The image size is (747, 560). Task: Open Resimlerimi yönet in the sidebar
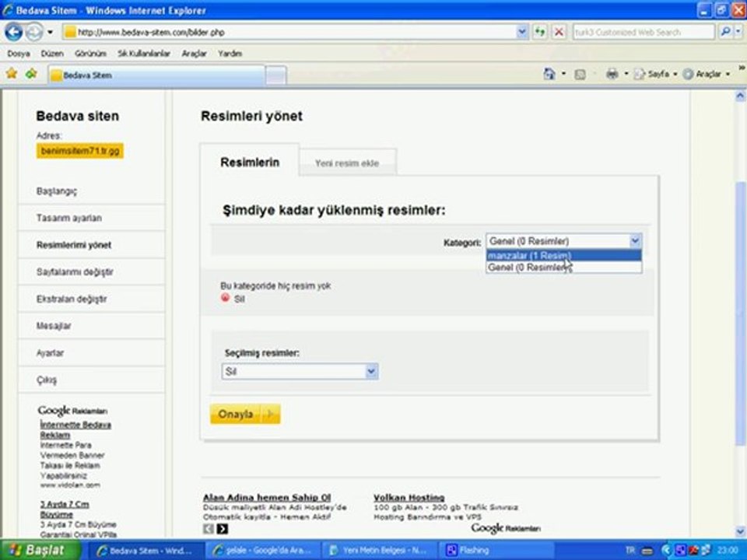[74, 245]
